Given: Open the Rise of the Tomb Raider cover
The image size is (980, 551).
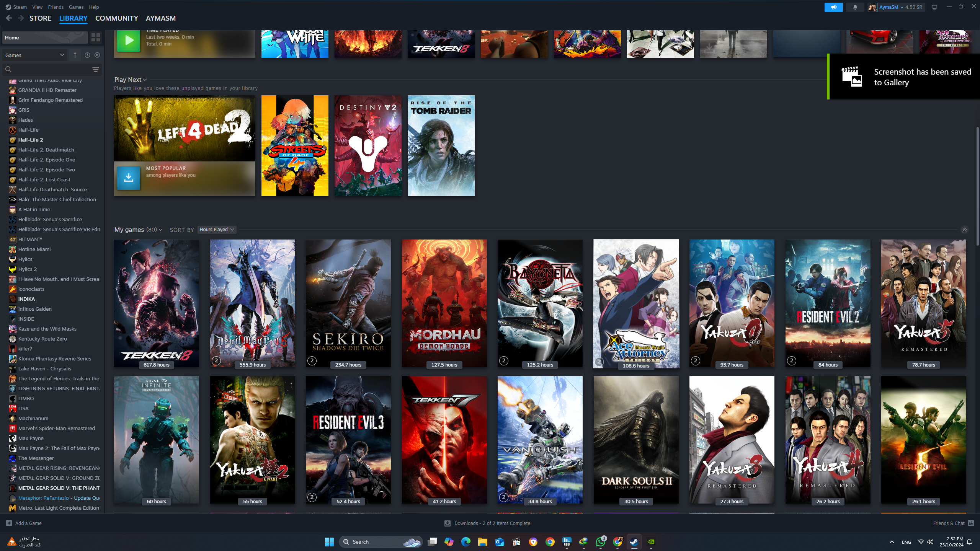Looking at the screenshot, I should click(441, 145).
